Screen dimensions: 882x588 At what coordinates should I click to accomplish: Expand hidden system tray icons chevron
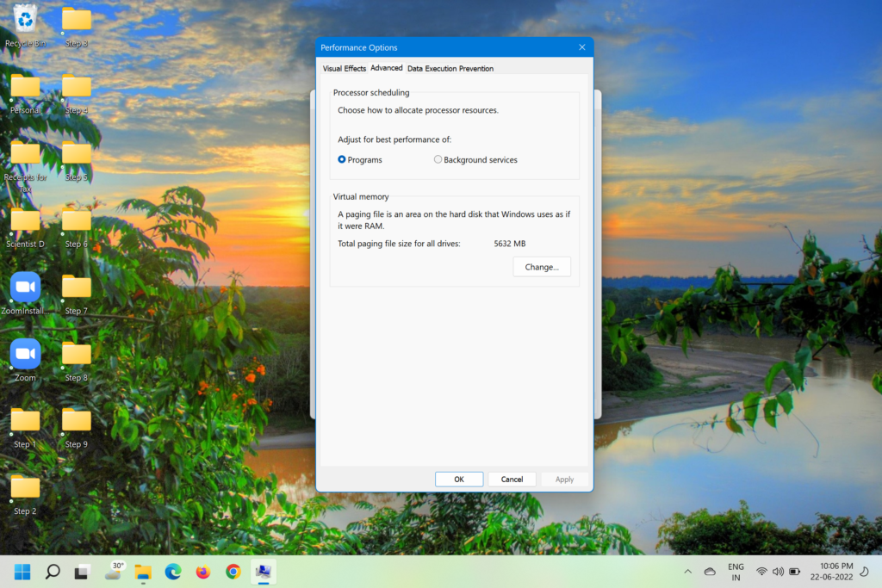687,571
